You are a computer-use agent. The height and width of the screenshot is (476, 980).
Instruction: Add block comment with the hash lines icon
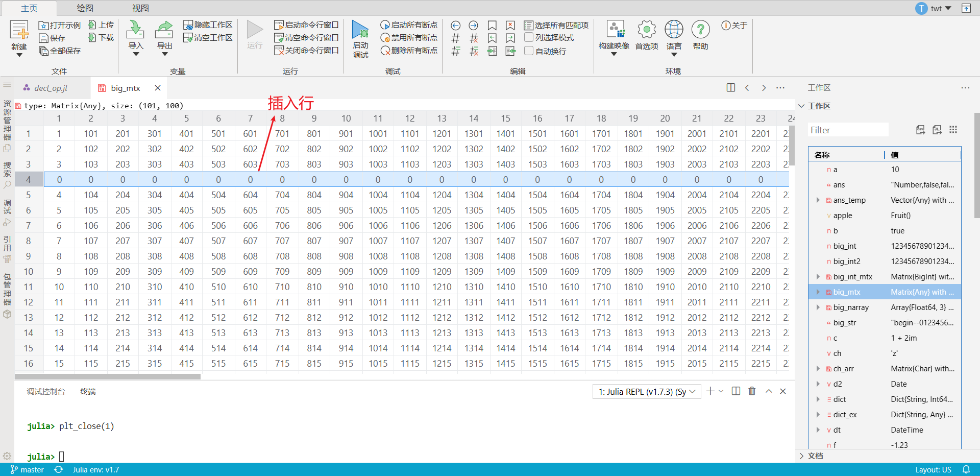[x=456, y=51]
